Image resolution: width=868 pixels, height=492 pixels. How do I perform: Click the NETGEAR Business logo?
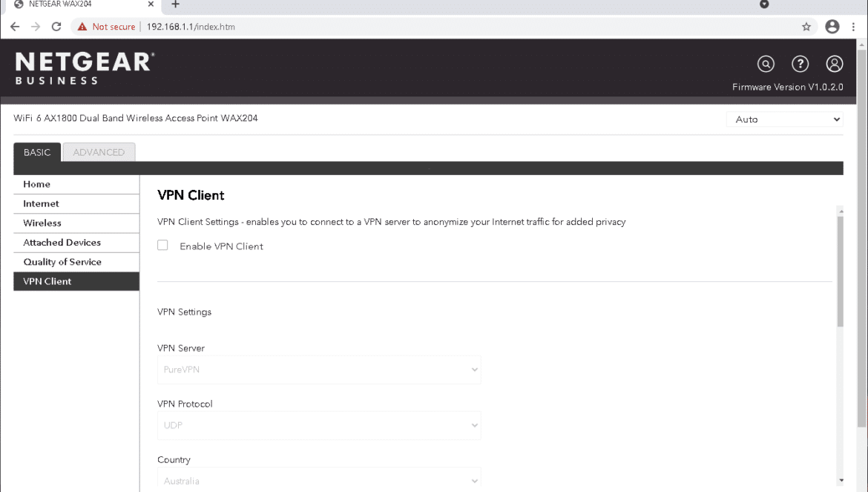[x=85, y=68]
